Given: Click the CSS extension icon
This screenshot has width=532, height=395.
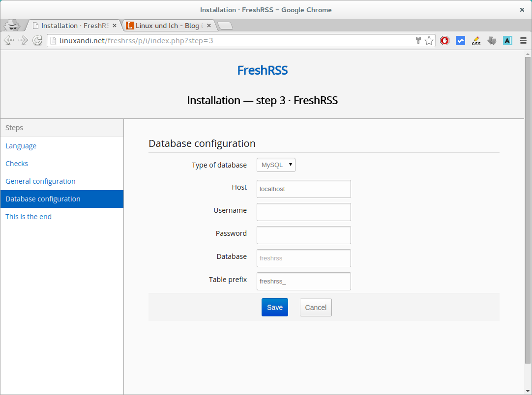Looking at the screenshot, I should (x=476, y=41).
